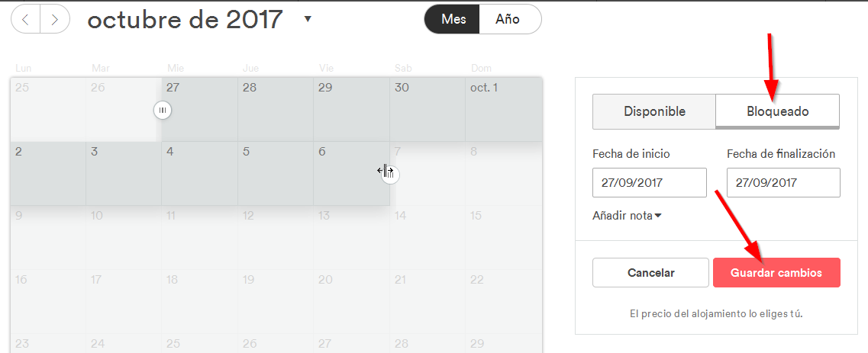Click the Fecha de finalización date field
The height and width of the screenshot is (353, 868).
pyautogui.click(x=783, y=183)
